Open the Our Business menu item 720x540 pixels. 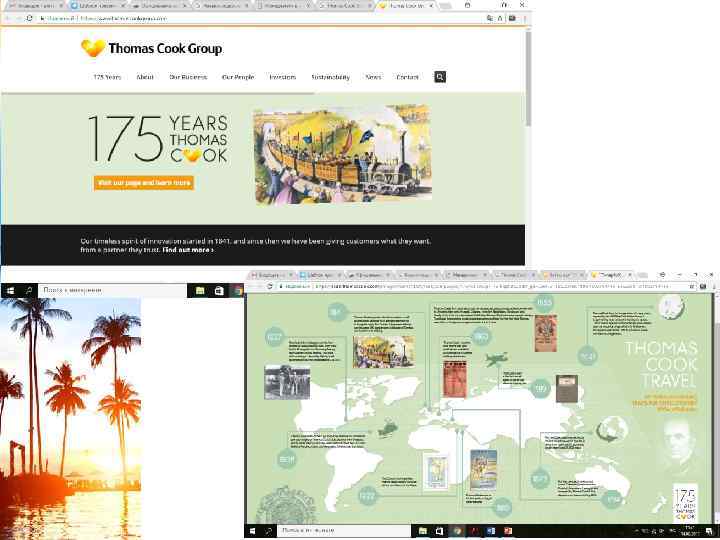coord(188,77)
